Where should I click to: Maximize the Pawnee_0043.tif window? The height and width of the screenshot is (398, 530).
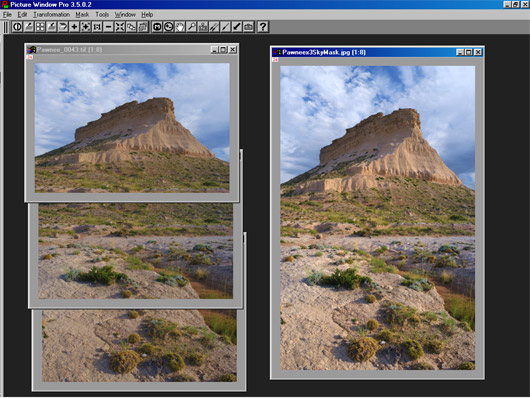coord(223,50)
